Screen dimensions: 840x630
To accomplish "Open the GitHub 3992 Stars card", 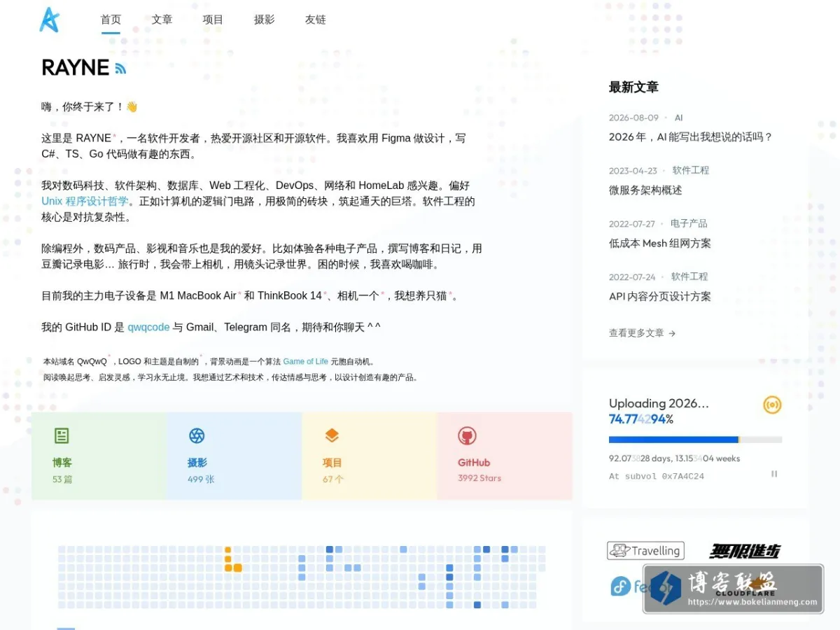I will pyautogui.click(x=505, y=456).
